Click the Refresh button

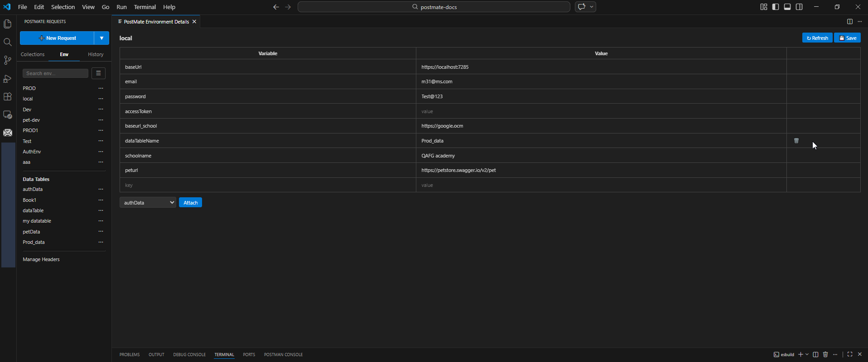[817, 38]
